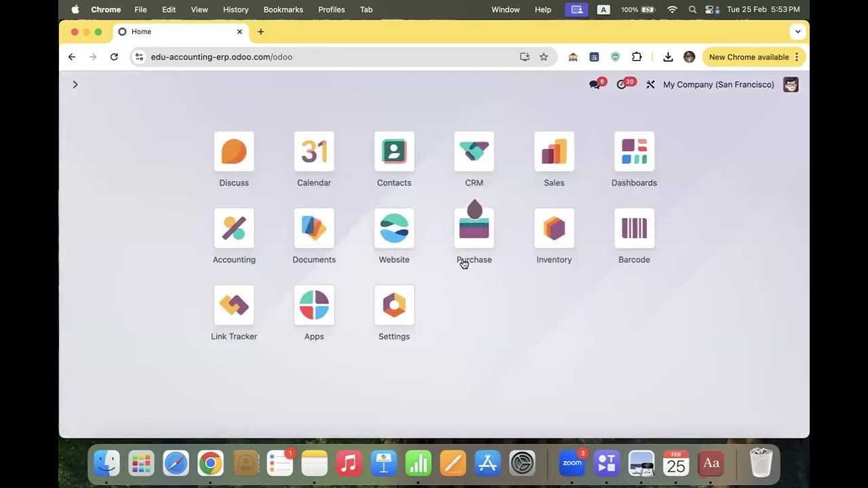The image size is (868, 488).
Task: Close the Home tab
Action: 239,32
